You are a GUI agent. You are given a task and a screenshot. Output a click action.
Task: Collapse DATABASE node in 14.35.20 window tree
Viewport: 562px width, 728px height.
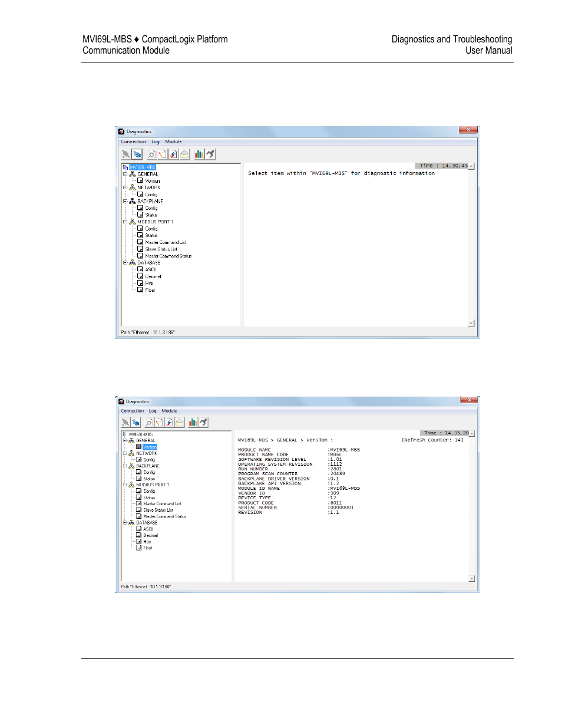124,522
